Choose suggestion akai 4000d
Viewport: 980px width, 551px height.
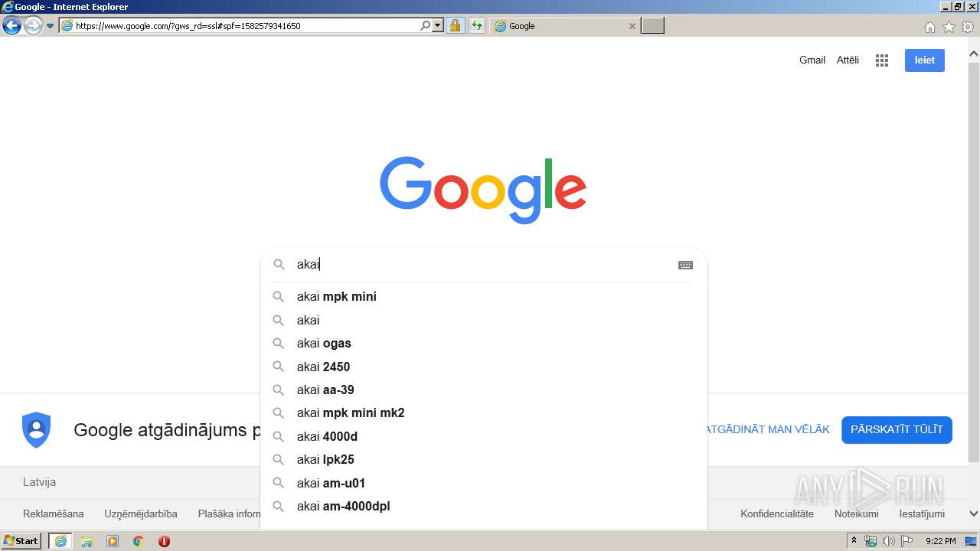(x=484, y=436)
